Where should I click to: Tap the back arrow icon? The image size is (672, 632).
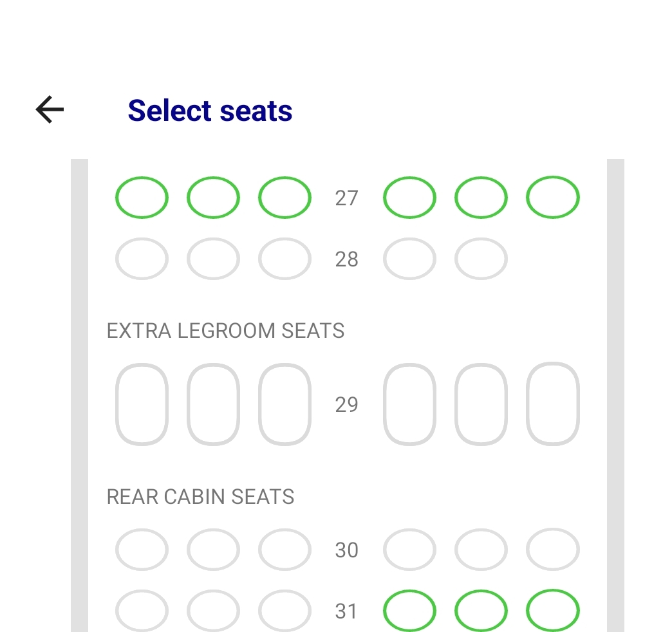pyautogui.click(x=50, y=109)
